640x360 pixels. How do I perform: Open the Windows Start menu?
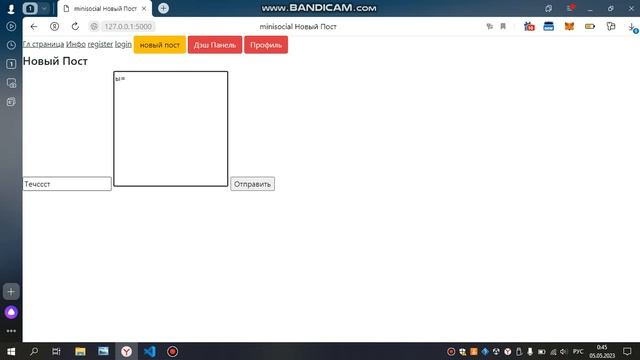point(11,351)
